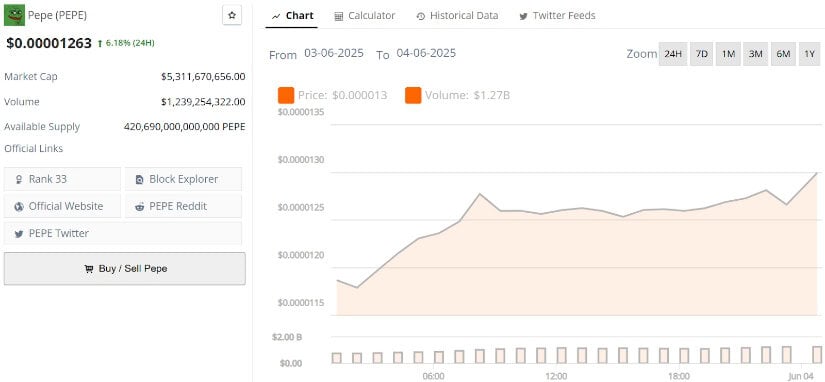Click the To date field 04-06-2025
This screenshot has width=825, height=382.
[426, 53]
